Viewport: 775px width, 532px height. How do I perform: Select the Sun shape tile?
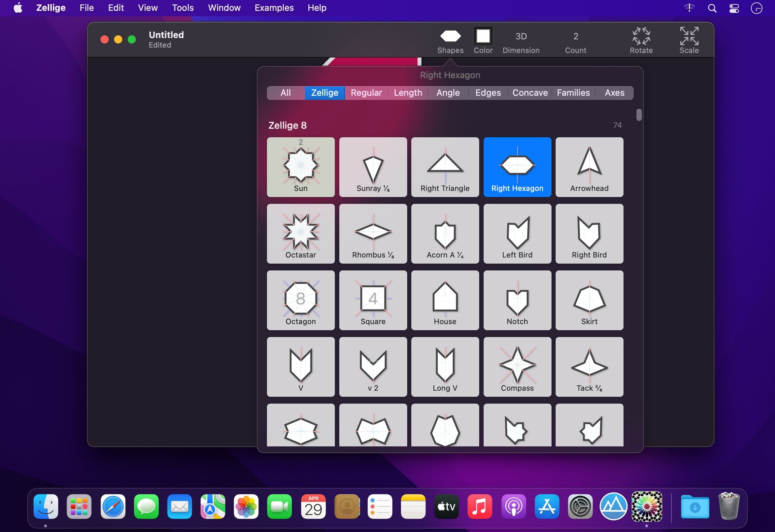[x=301, y=167]
